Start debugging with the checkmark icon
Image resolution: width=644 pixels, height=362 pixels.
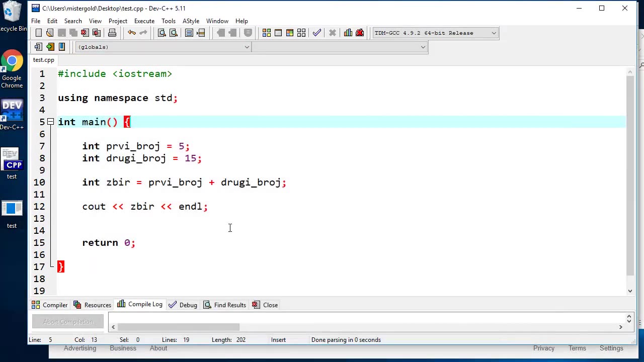coord(317,33)
